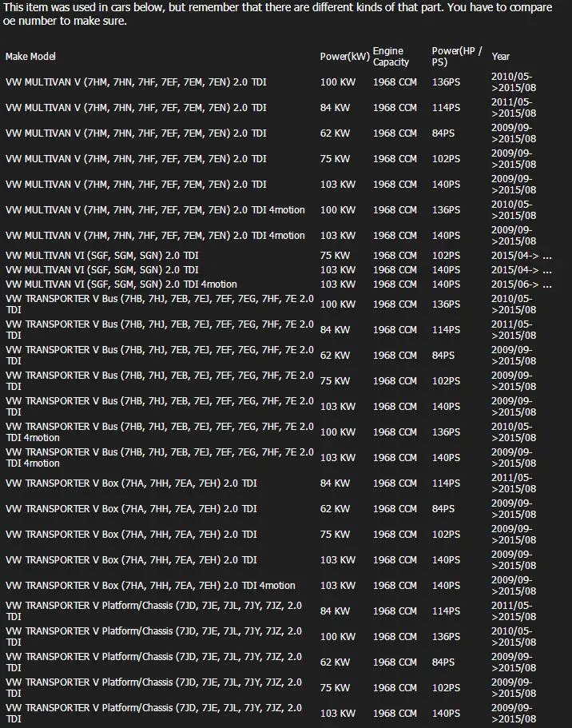
Task: Select MULTIVAN V 2.0 TDI 4motion 100 KW model name
Action: (x=155, y=210)
